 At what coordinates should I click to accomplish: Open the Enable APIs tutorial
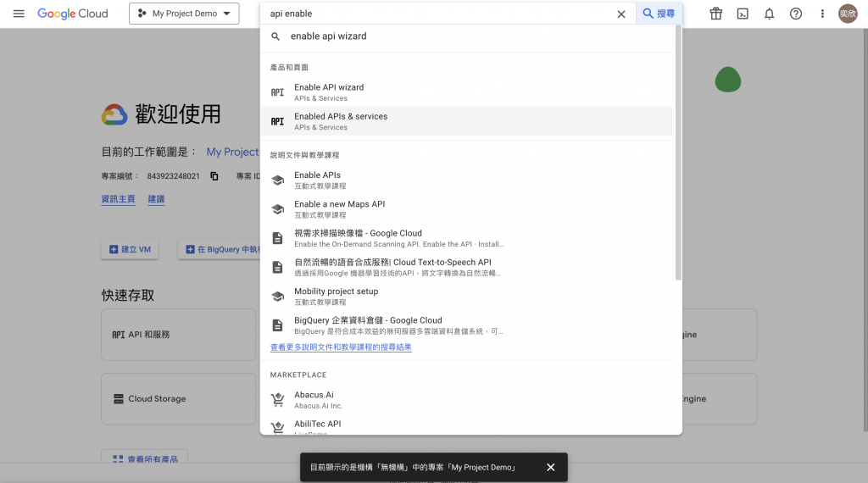pyautogui.click(x=466, y=180)
